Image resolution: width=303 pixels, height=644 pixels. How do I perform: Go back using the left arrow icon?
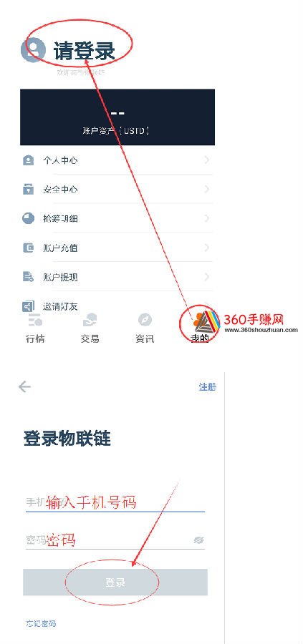24,386
